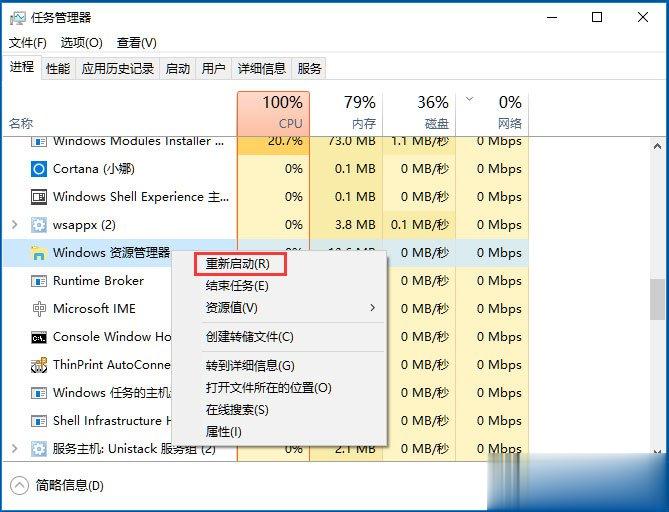Click the sort arrow above 网络 column

pyautogui.click(x=469, y=99)
